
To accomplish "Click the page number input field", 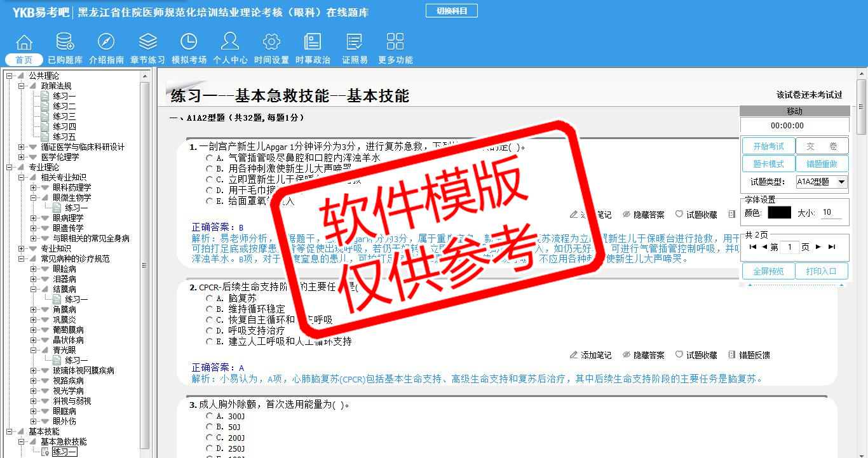I will pos(790,247).
